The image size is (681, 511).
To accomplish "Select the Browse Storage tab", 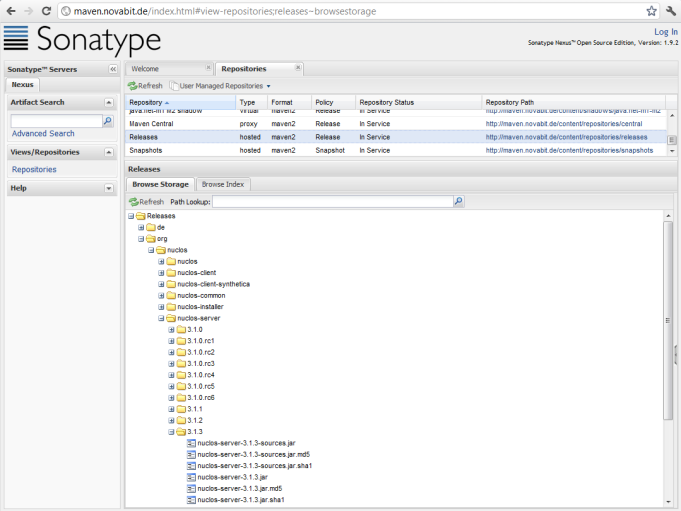I will pyautogui.click(x=160, y=185).
